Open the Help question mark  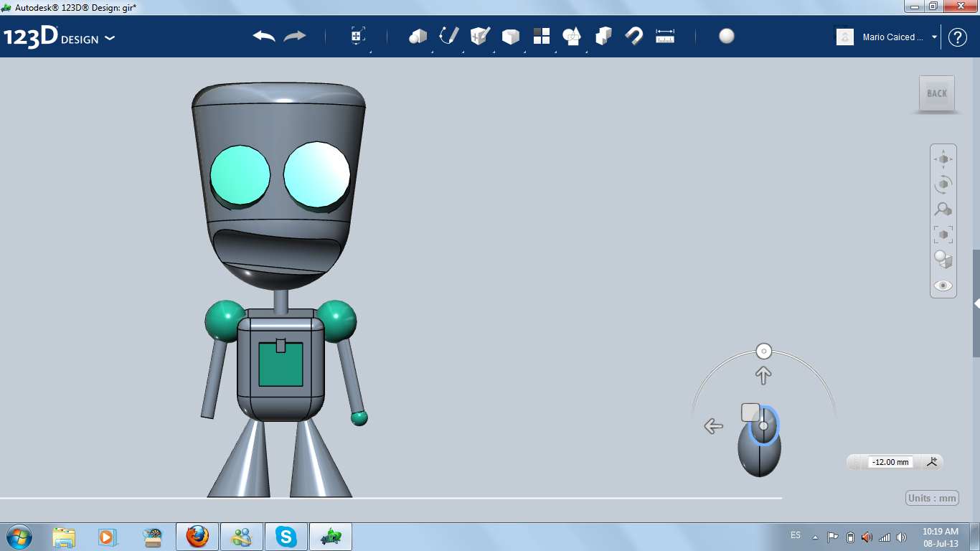958,37
